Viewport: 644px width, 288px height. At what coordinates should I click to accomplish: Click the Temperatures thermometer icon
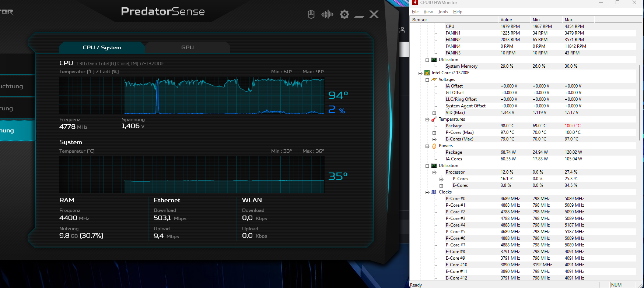coord(434,119)
